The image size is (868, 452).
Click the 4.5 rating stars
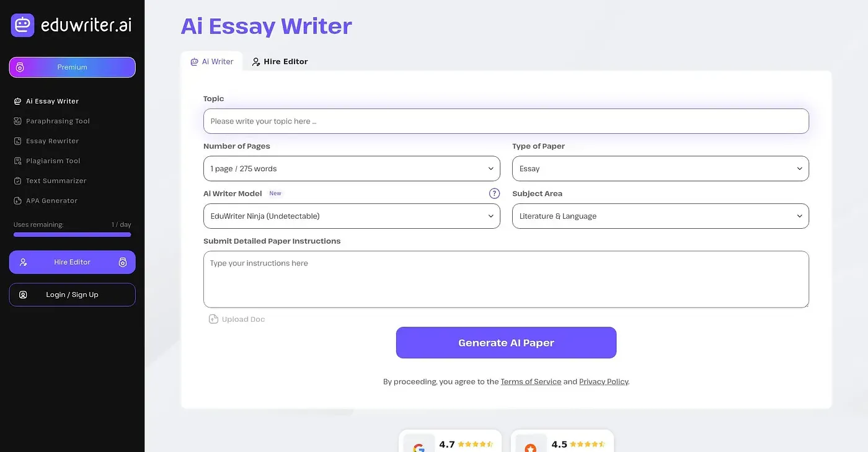point(588,444)
